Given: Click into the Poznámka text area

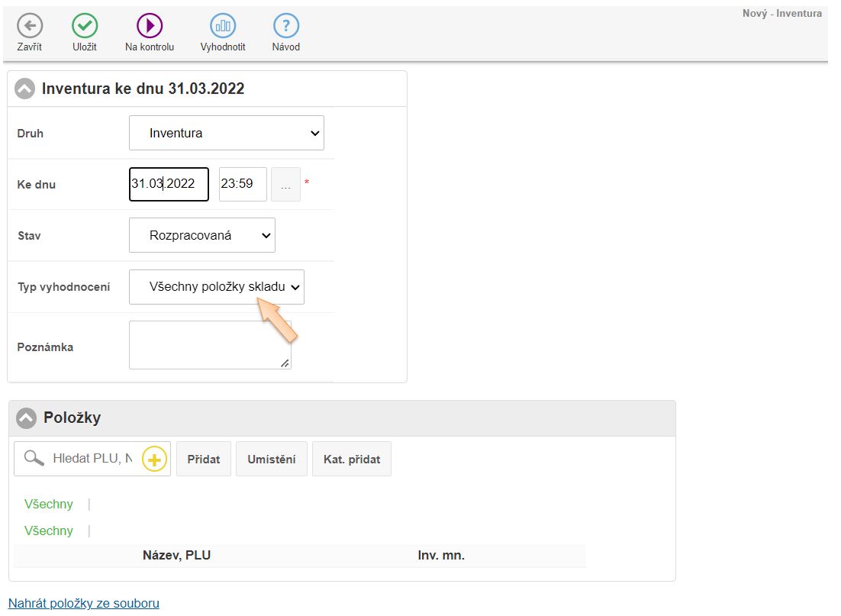Looking at the screenshot, I should tap(210, 345).
